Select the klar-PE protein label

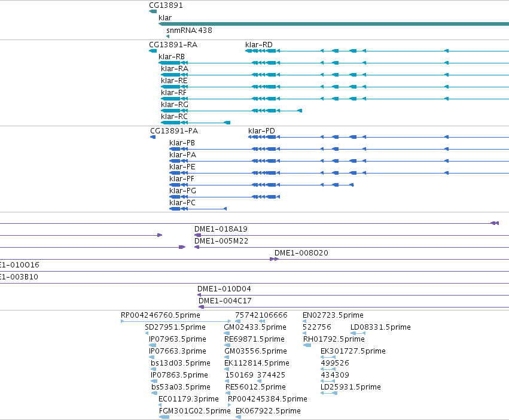(x=182, y=167)
